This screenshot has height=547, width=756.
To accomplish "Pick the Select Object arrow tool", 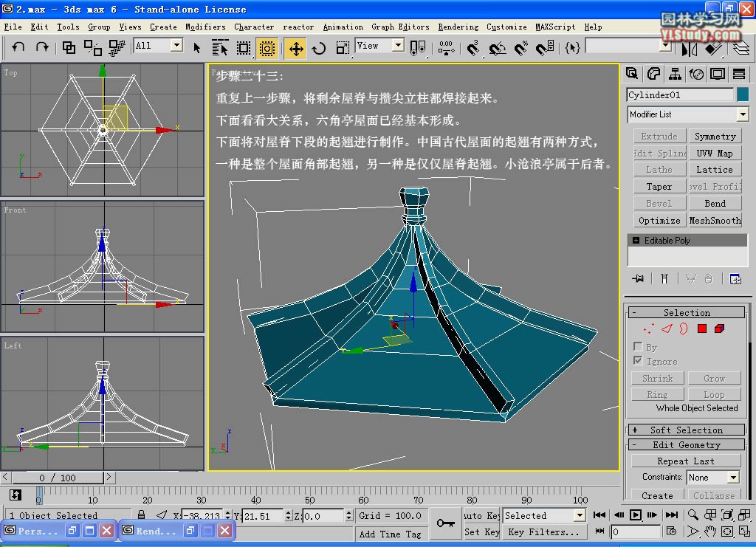I will click(196, 48).
